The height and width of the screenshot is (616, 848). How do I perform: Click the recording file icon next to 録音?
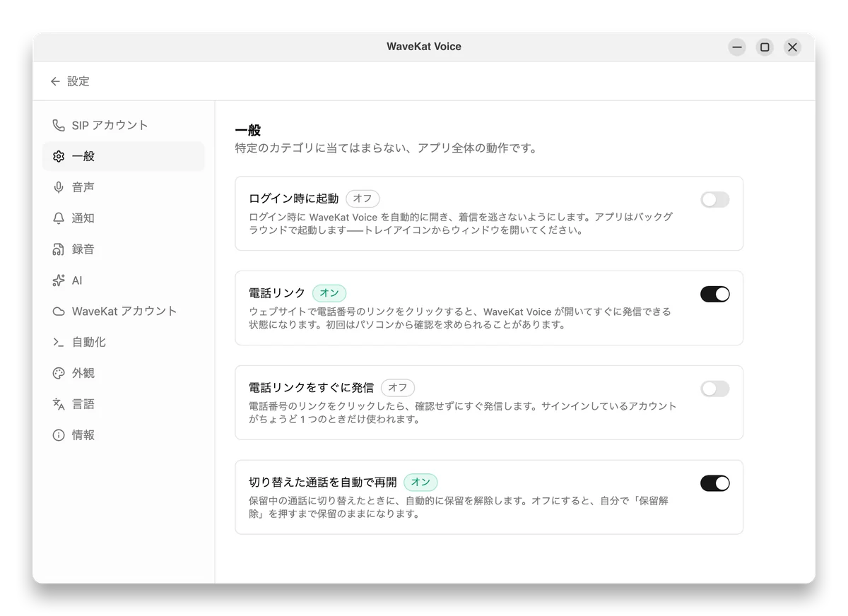[59, 249]
